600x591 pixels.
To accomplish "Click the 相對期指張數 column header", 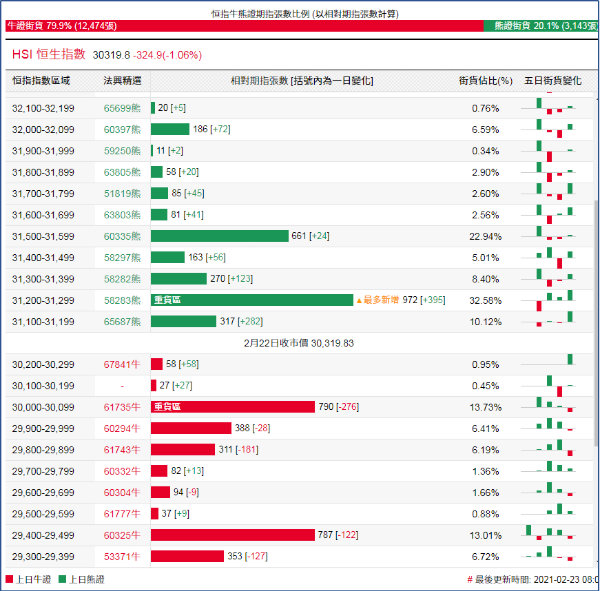I will (302, 81).
